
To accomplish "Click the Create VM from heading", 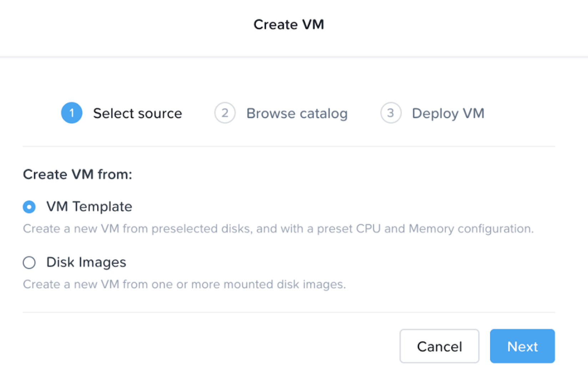I will tap(77, 174).
